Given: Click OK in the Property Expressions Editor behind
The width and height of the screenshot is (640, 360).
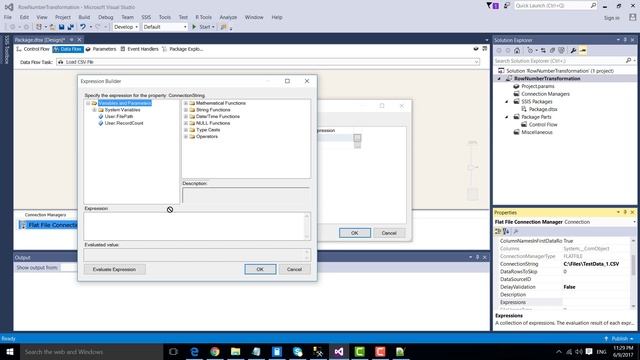Looking at the screenshot, I should tap(355, 233).
